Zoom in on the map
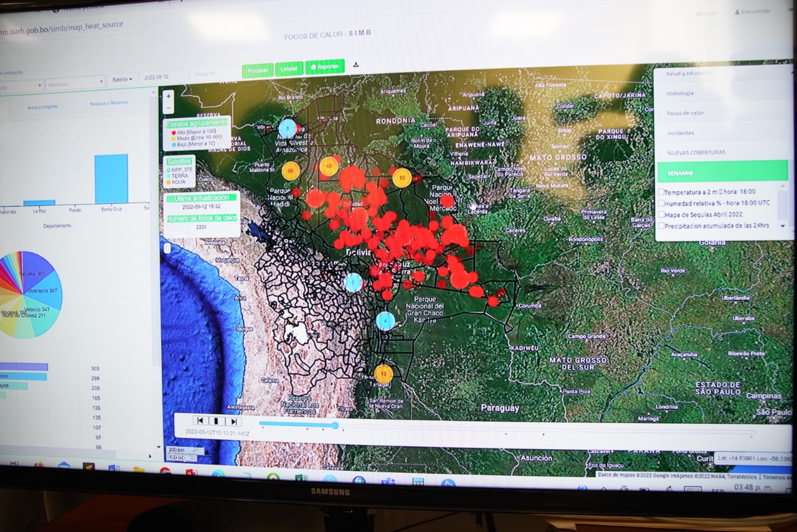Image resolution: width=797 pixels, height=532 pixels. tap(169, 96)
